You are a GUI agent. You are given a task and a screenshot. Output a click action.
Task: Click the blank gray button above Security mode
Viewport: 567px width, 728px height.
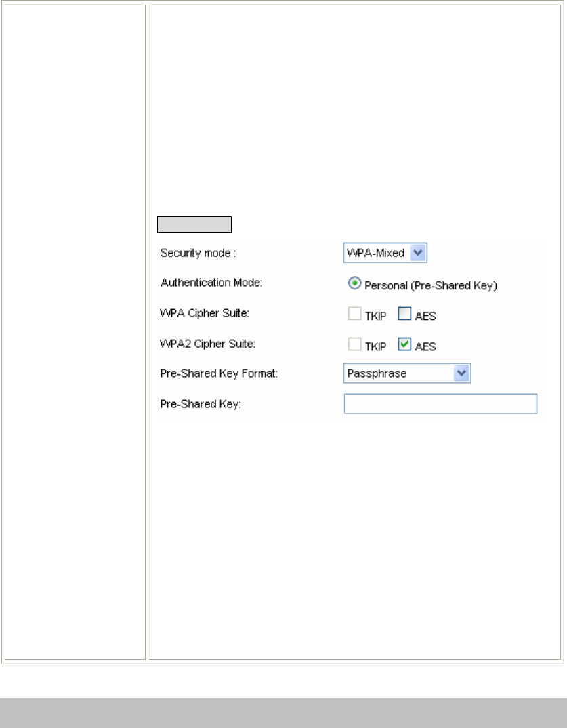click(194, 225)
